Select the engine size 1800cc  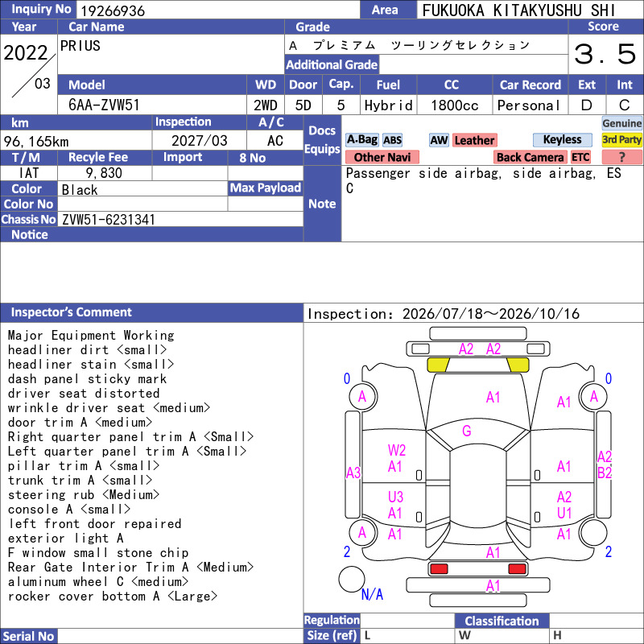(455, 105)
